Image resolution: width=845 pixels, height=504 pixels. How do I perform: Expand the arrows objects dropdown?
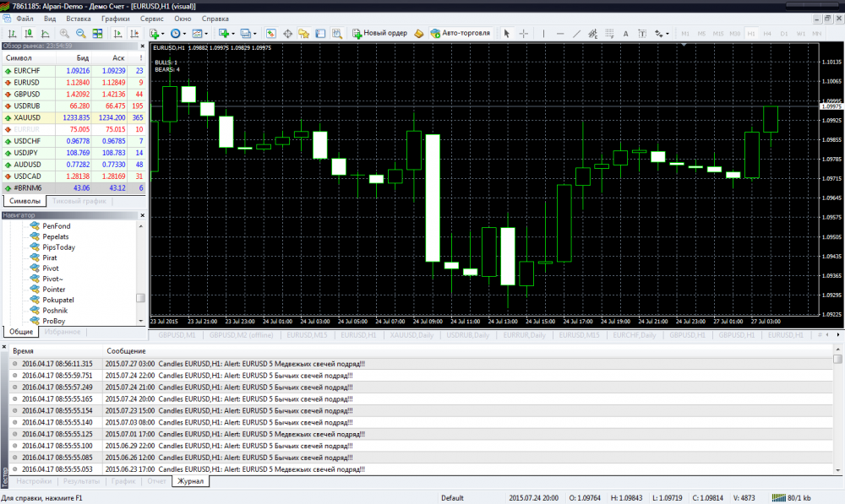pos(668,33)
